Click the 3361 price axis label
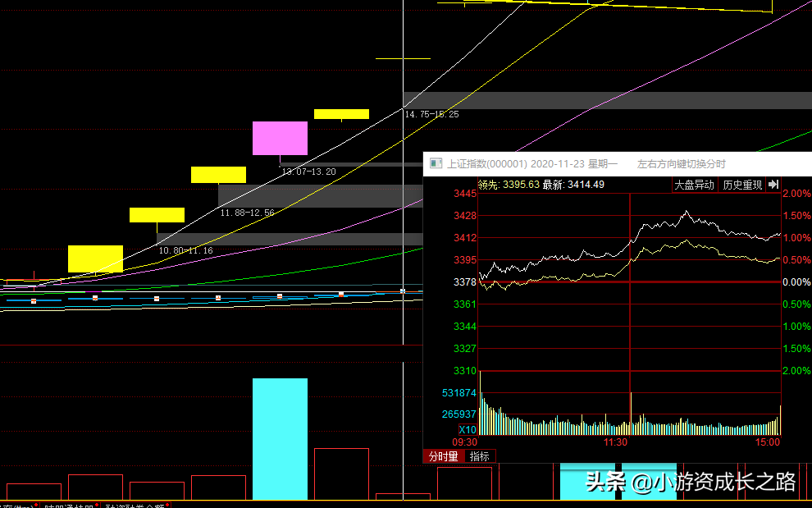The image size is (812, 508). pos(464,304)
